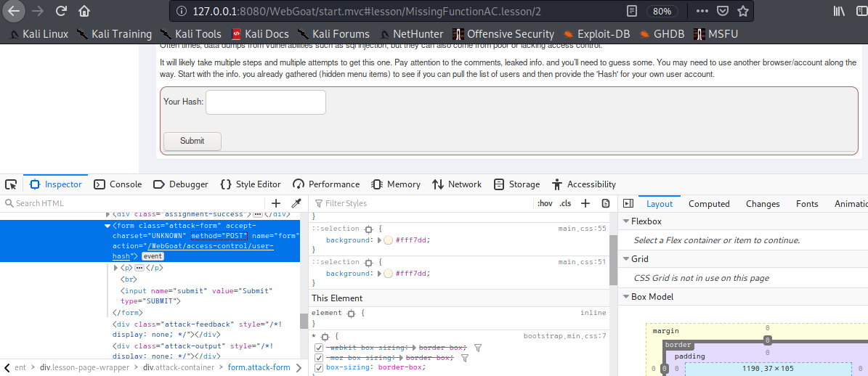Screen dimensions: 868x376
Task: Switch to the Console tab
Action: point(118,184)
